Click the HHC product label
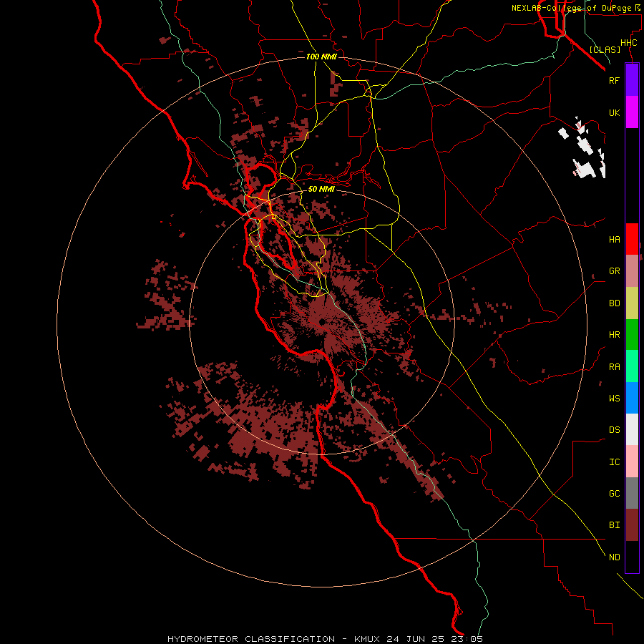The width and height of the screenshot is (644, 644). tap(629, 43)
